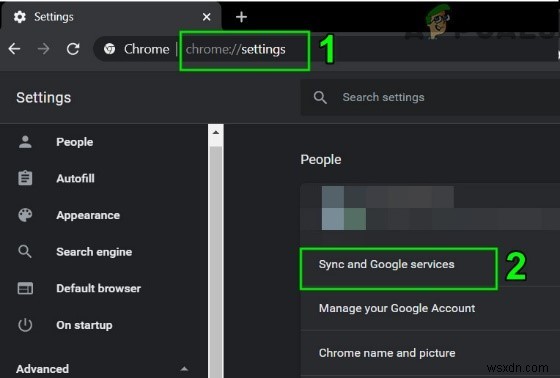
Task: Click the sidebar scrollbar track
Action: [216, 261]
